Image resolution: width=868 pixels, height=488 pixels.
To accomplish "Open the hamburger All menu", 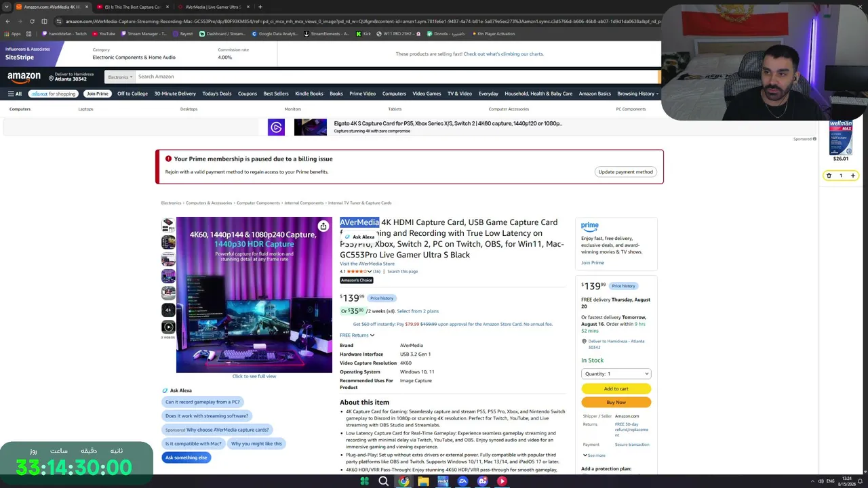I will [x=15, y=94].
